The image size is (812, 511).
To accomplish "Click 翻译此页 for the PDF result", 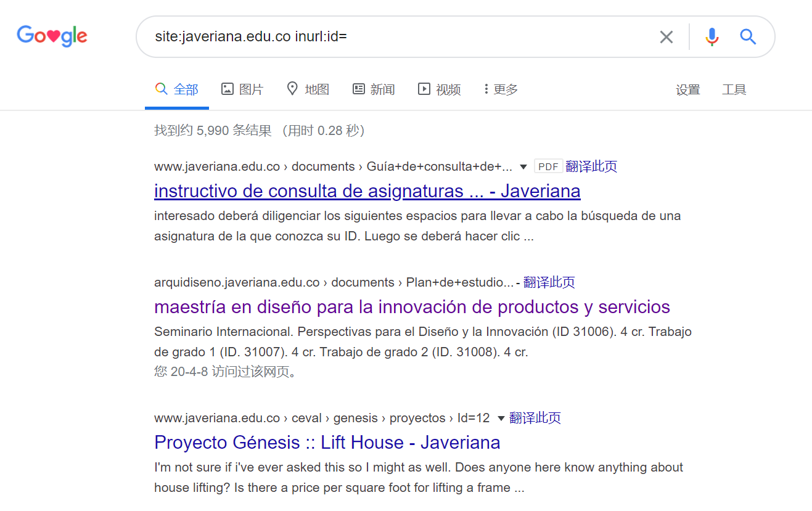I will pos(591,166).
